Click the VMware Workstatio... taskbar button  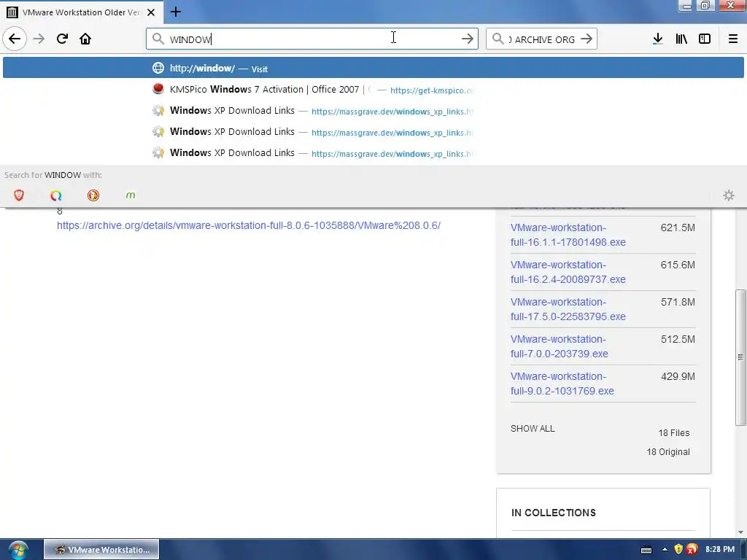101,550
